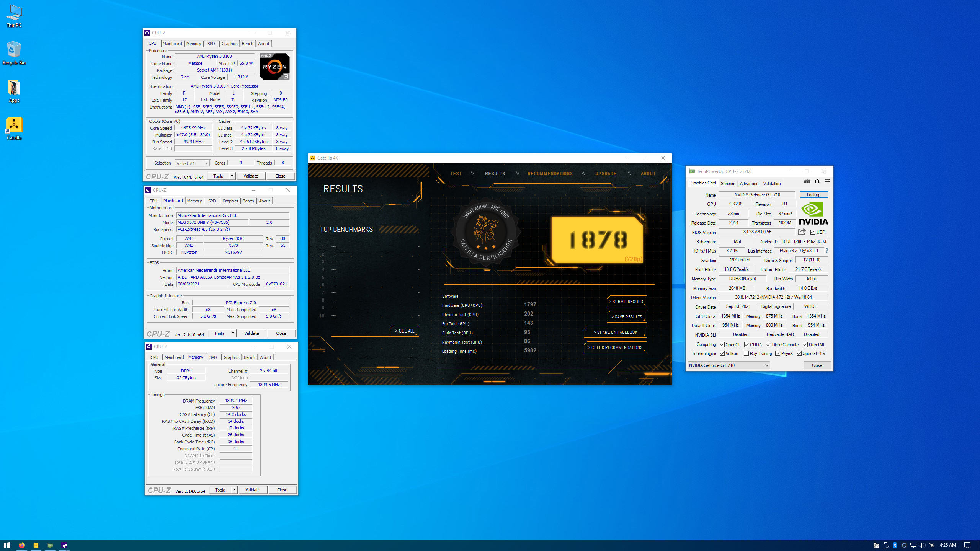980x551 pixels.
Task: Open the ABOUT tab in Catzilla
Action: tap(648, 174)
